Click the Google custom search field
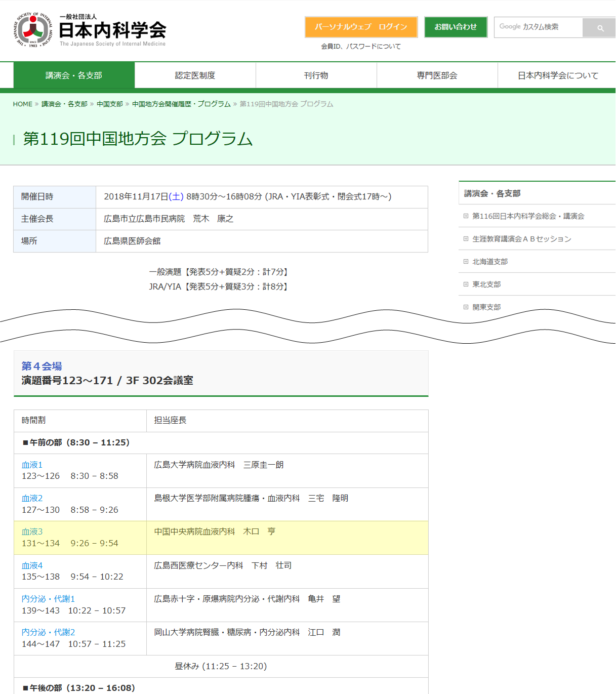The height and width of the screenshot is (694, 616). point(538,27)
